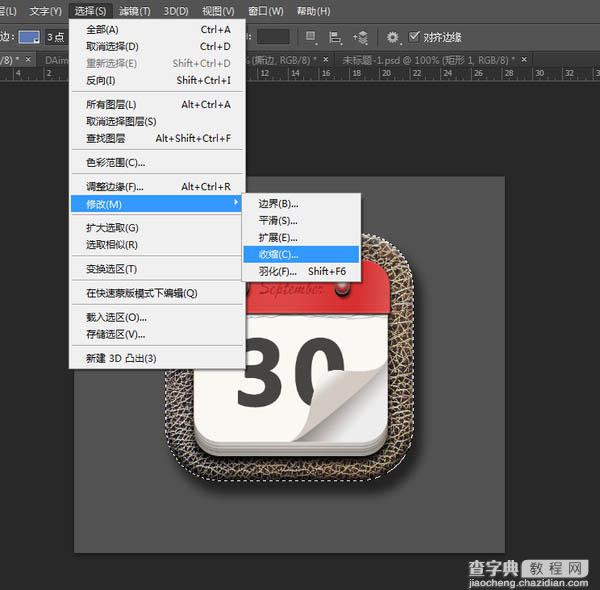600x590 pixels.
Task: Toggle the 对齐边缘 checkbox
Action: [414, 37]
